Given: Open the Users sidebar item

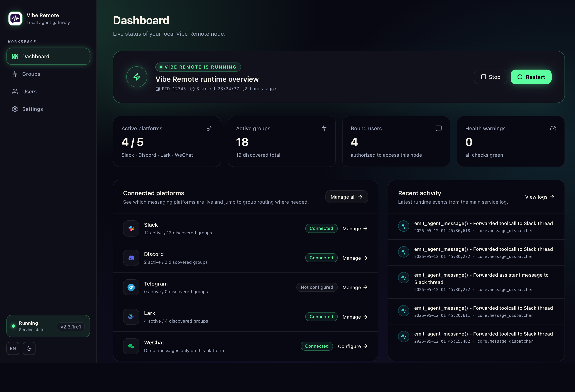Looking at the screenshot, I should (48, 92).
